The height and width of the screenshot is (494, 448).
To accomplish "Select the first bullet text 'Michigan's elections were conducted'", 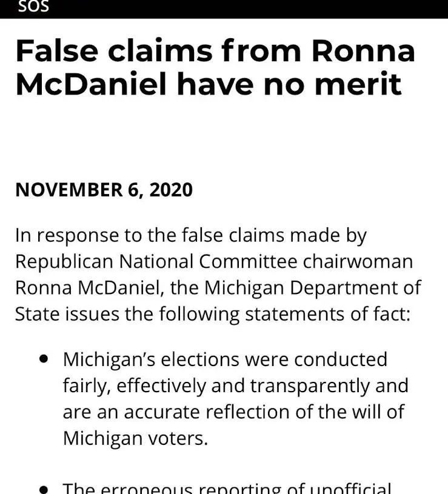I will (x=225, y=359).
